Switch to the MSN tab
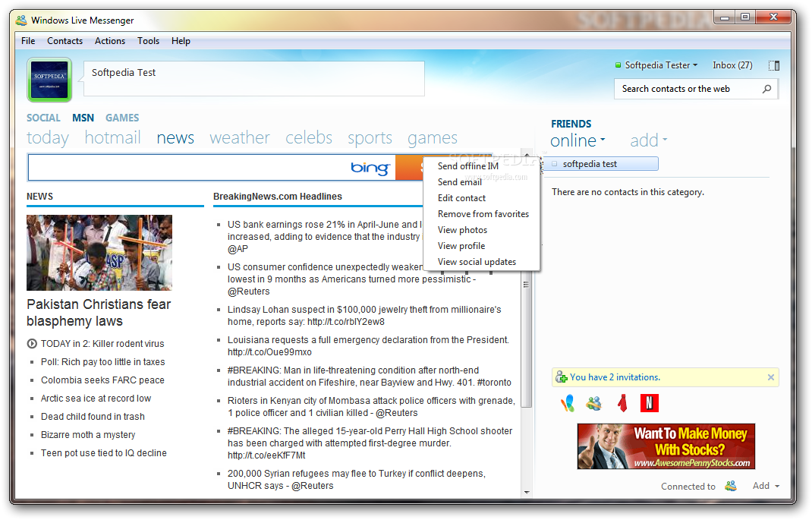Image resolution: width=812 pixels, height=520 pixels. (x=83, y=118)
